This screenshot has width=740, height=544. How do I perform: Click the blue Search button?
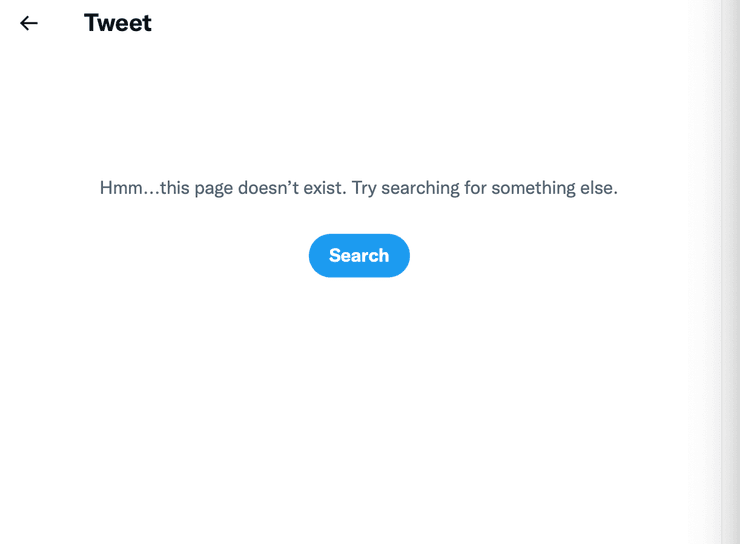pos(359,255)
